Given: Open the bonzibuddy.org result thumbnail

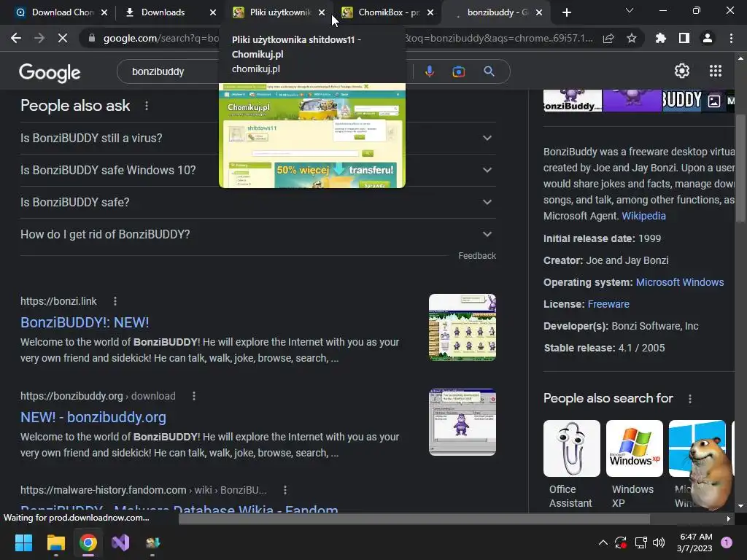Looking at the screenshot, I should pos(462,422).
